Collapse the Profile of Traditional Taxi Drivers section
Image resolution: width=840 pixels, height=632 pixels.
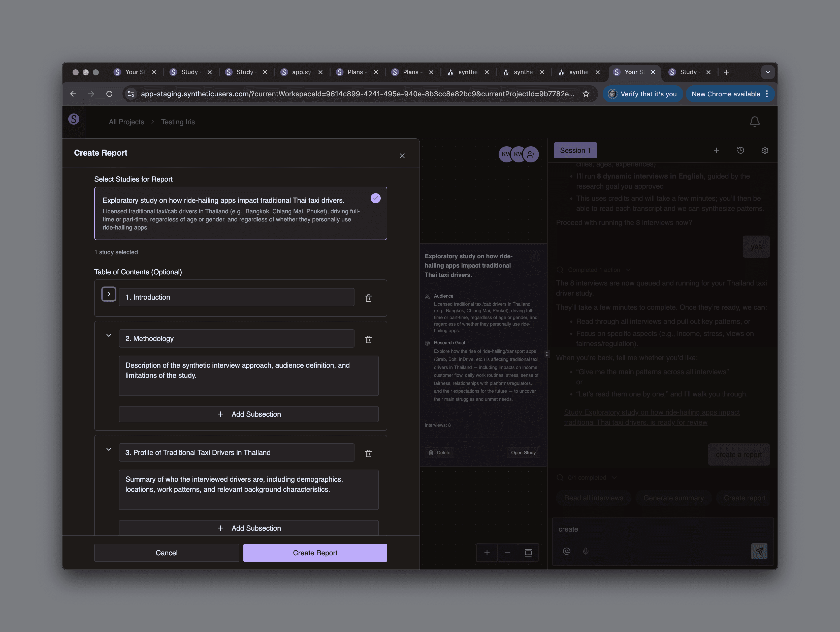point(109,450)
